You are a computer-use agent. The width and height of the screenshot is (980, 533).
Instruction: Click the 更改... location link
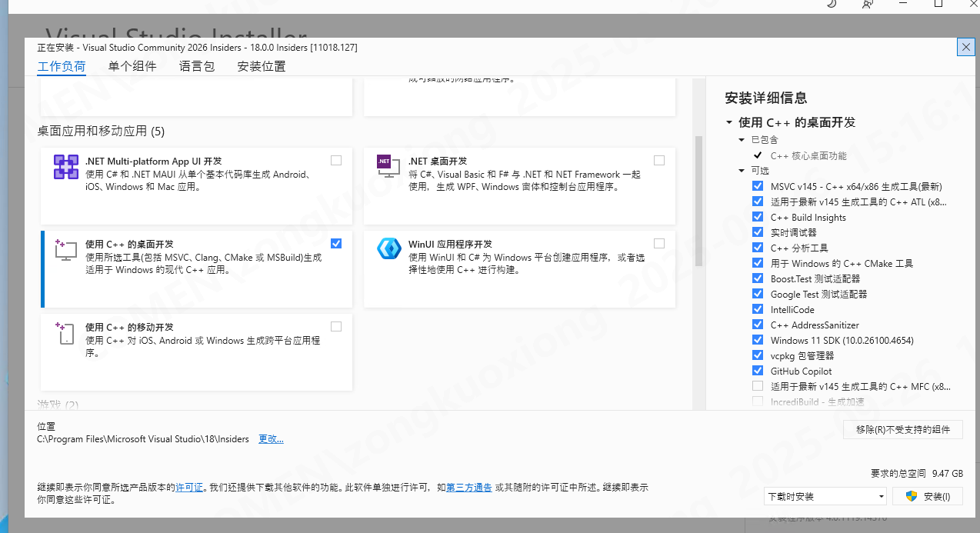pyautogui.click(x=271, y=439)
